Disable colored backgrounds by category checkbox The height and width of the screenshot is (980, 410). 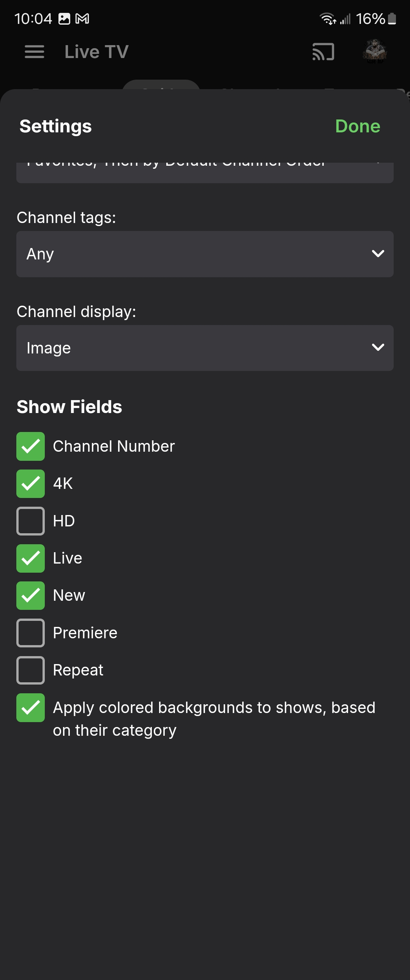[x=30, y=708]
